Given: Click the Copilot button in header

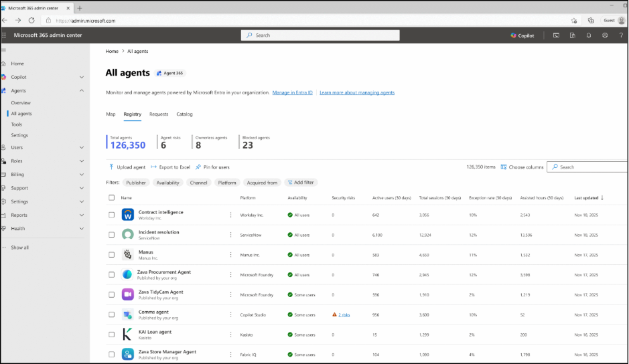Looking at the screenshot, I should pyautogui.click(x=522, y=35).
